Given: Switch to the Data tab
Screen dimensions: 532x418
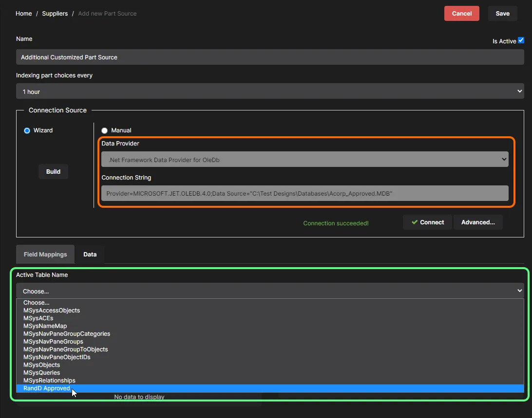Looking at the screenshot, I should [90, 254].
